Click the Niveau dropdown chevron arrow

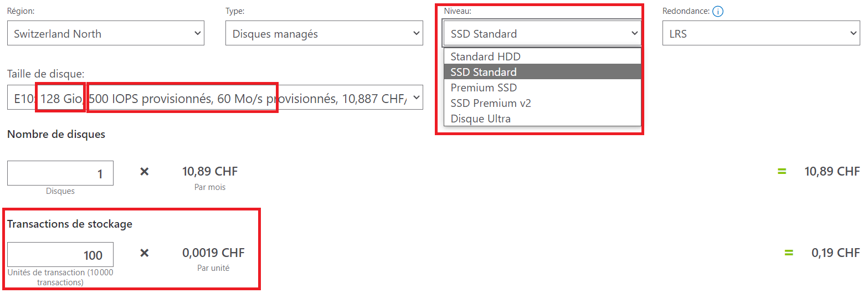click(x=634, y=33)
